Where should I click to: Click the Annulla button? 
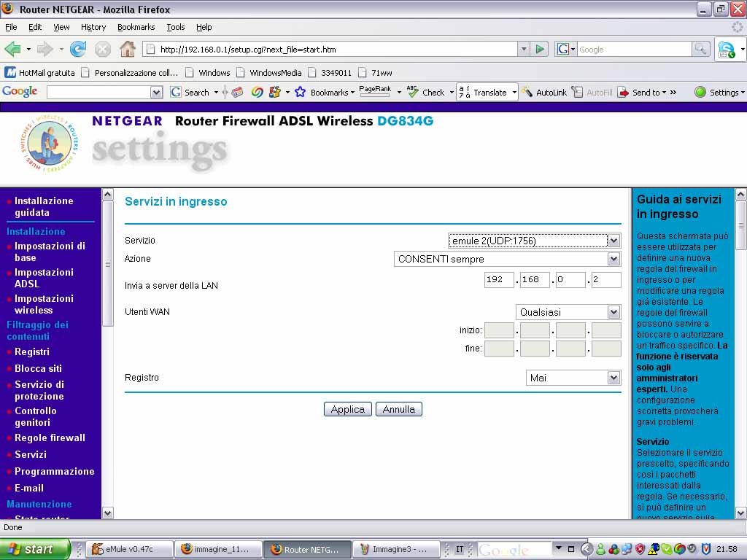pyautogui.click(x=399, y=409)
